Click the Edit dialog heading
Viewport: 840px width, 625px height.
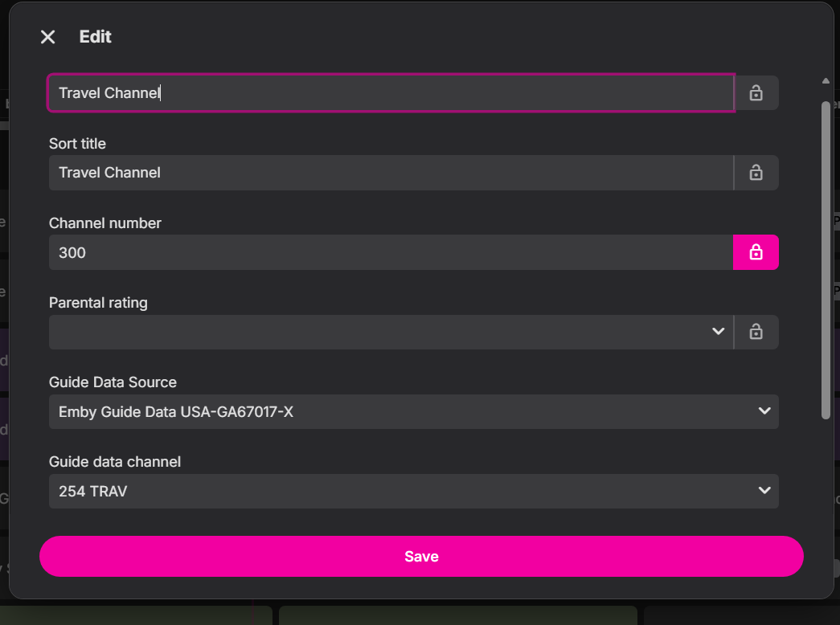click(x=95, y=37)
